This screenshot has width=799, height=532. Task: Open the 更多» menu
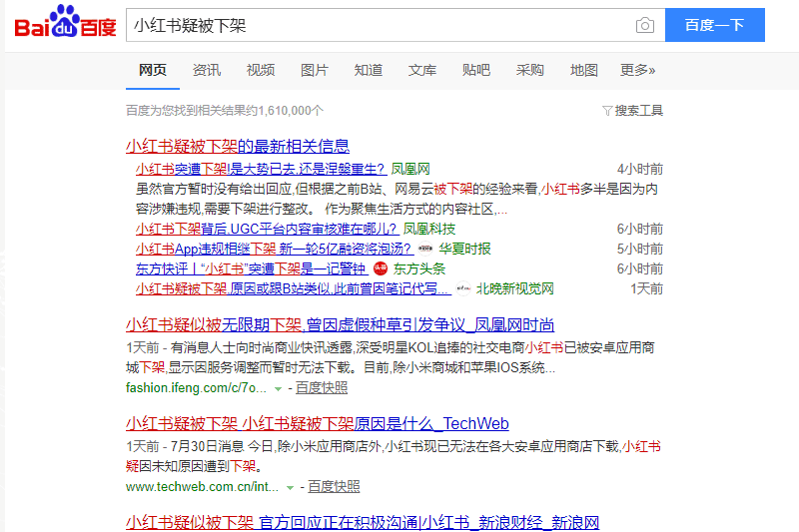637,70
